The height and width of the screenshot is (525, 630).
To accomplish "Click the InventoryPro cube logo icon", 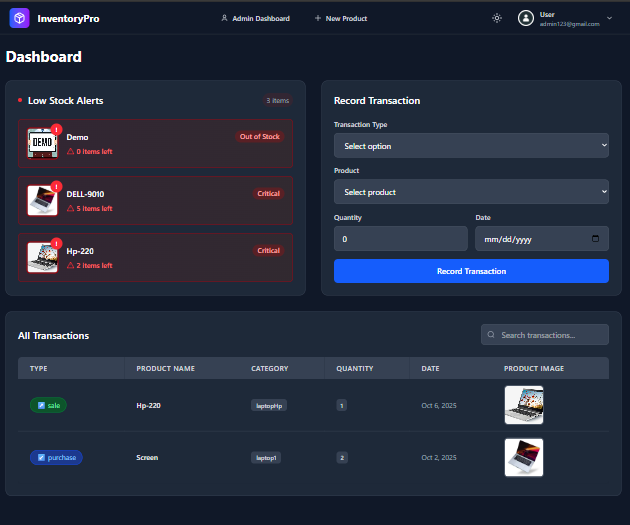I will (x=19, y=18).
